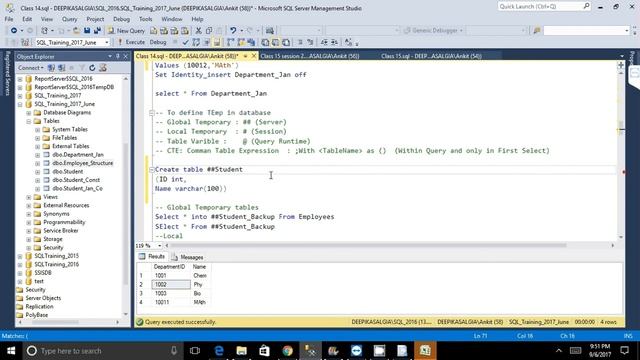The image size is (640, 360).
Task: Select the dbo.Student_Const table
Action: [x=76, y=180]
